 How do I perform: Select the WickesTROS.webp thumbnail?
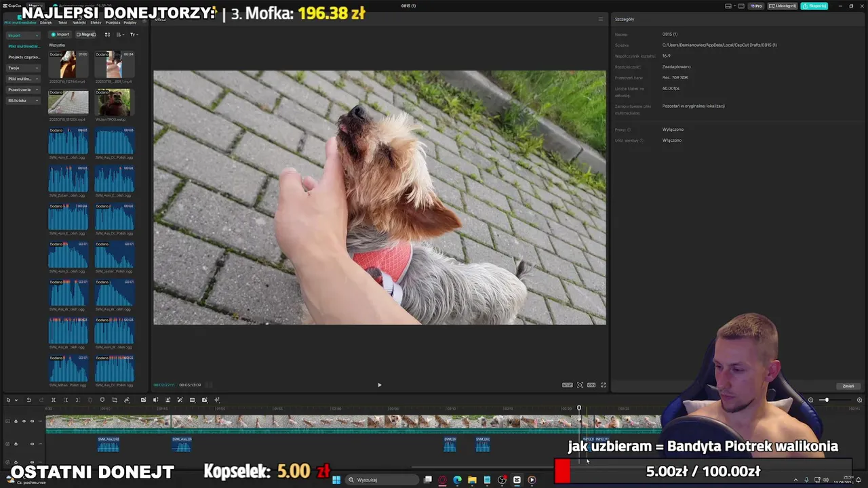tap(114, 103)
